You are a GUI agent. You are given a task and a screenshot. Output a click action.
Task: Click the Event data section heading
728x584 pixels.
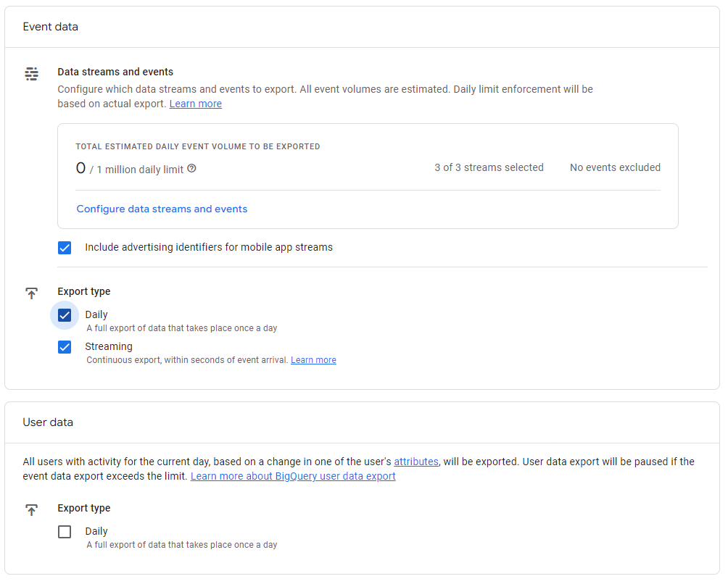coord(50,27)
